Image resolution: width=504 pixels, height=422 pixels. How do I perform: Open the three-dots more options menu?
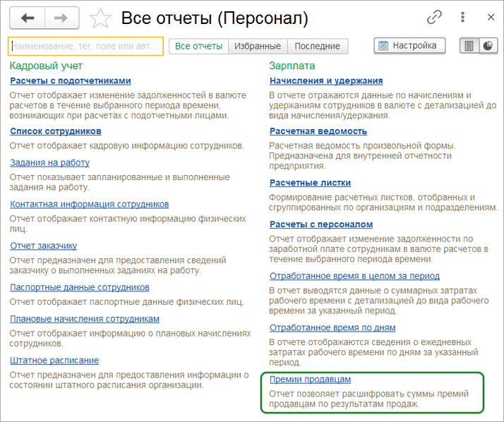click(x=462, y=17)
